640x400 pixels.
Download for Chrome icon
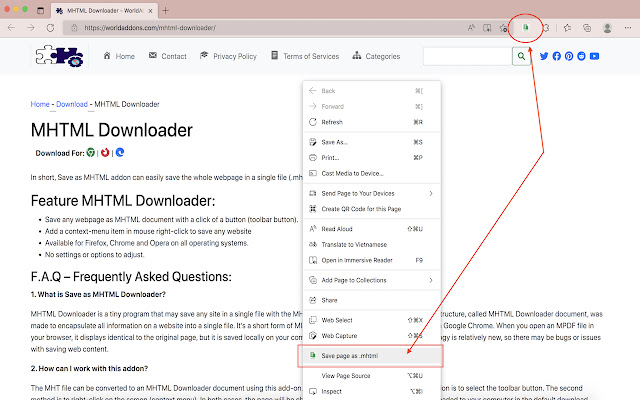coord(91,152)
